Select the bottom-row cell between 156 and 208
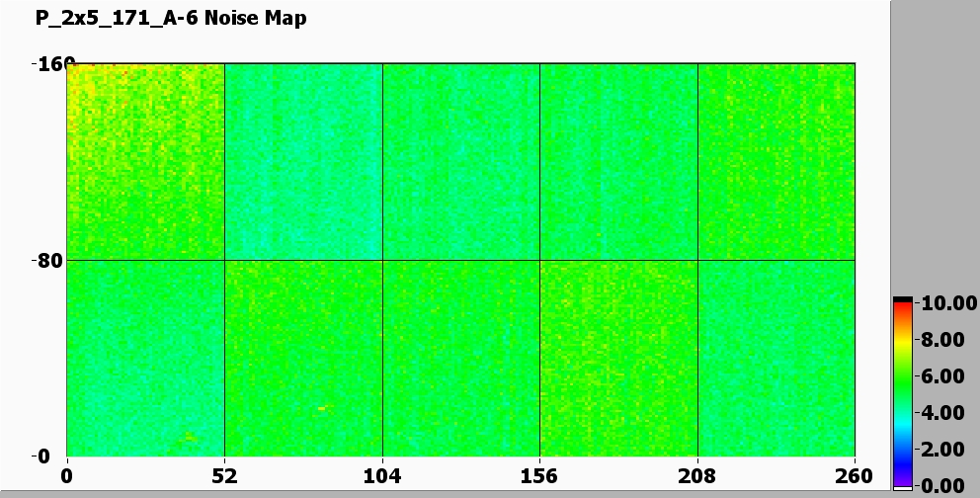The height and width of the screenshot is (498, 980). [618, 358]
